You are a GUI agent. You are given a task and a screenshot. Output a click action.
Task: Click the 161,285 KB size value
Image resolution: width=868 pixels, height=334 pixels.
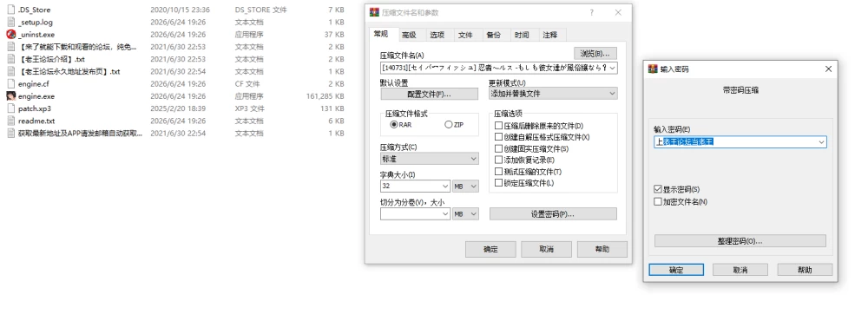coord(325,96)
